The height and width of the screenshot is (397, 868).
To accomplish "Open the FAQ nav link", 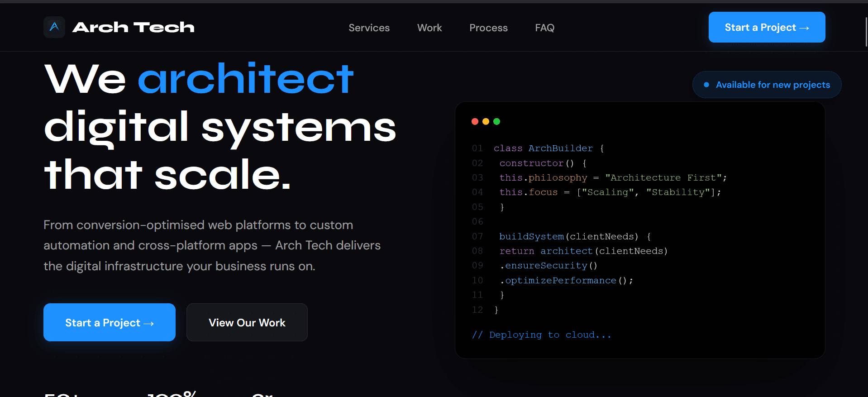I will pyautogui.click(x=544, y=28).
